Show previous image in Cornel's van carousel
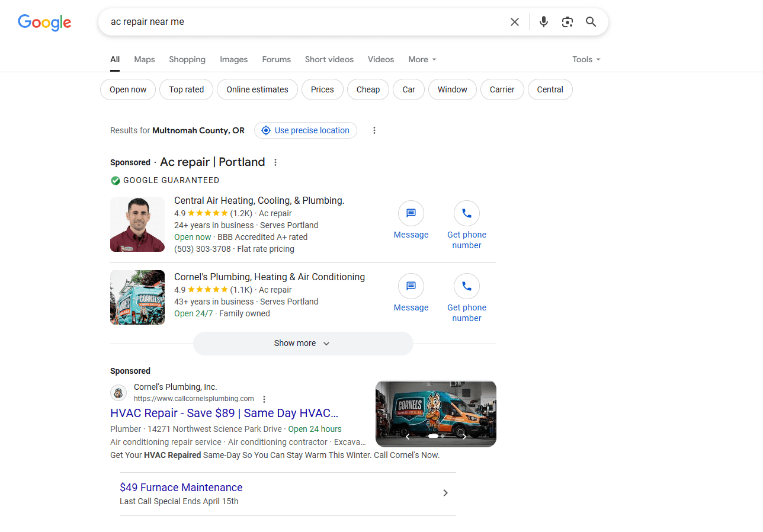 407,437
